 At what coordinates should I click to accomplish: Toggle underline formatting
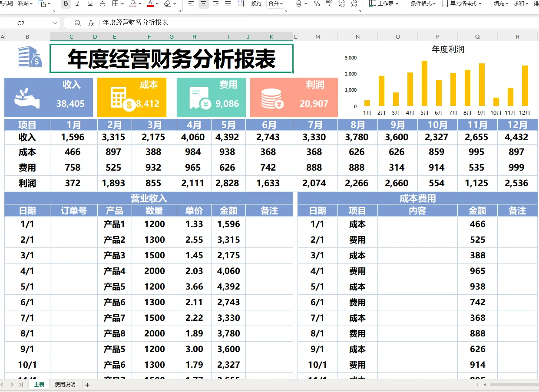coord(90,3)
